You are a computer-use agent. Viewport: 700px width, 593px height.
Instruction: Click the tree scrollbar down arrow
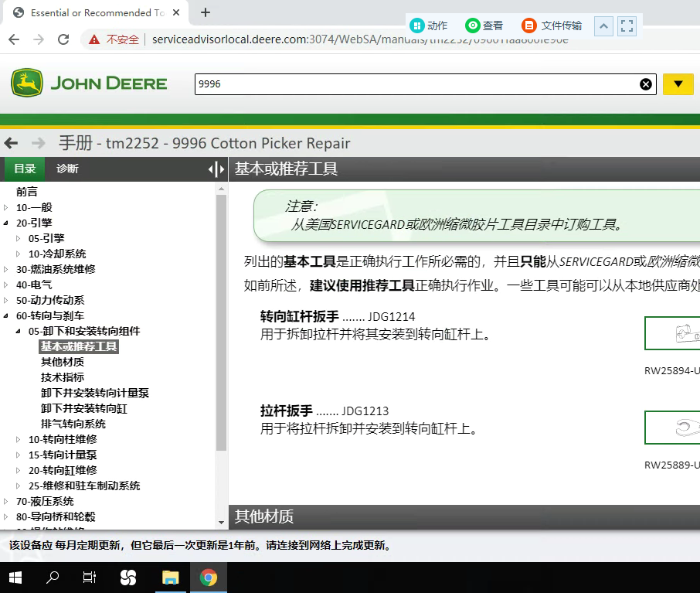[221, 523]
